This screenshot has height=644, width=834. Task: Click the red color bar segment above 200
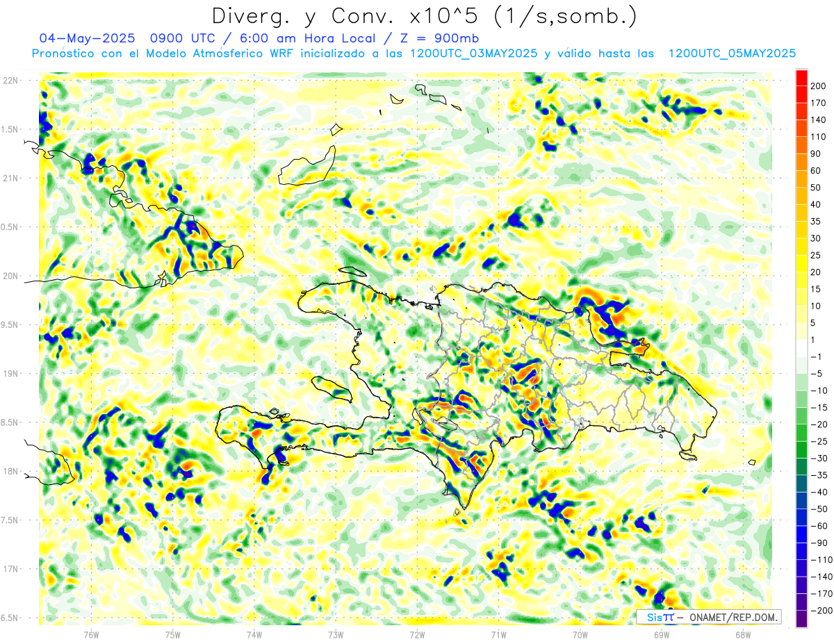tap(801, 78)
